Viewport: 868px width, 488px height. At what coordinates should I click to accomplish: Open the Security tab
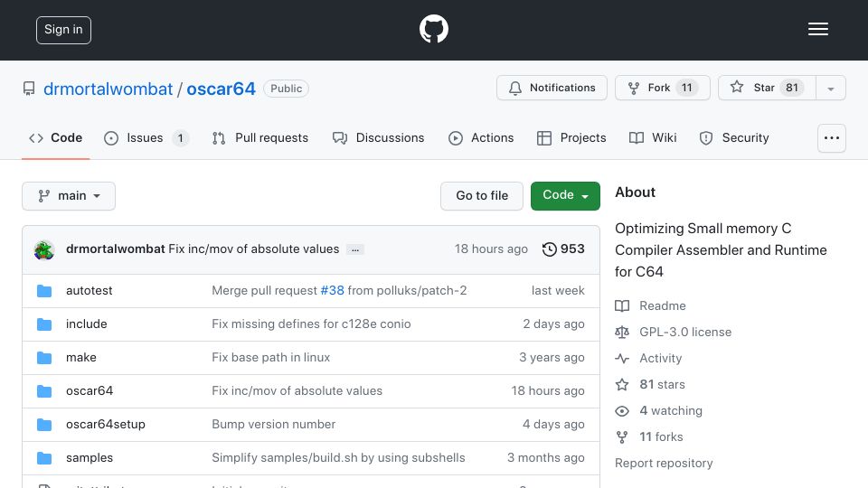[734, 137]
